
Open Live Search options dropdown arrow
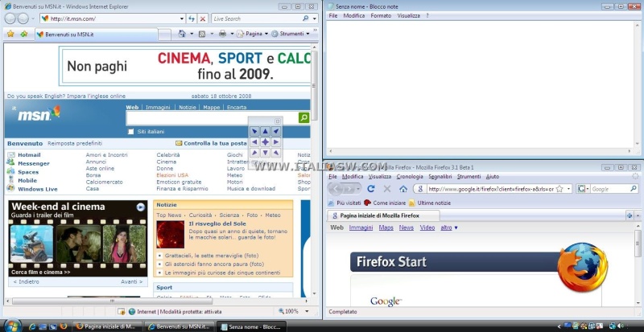315,18
